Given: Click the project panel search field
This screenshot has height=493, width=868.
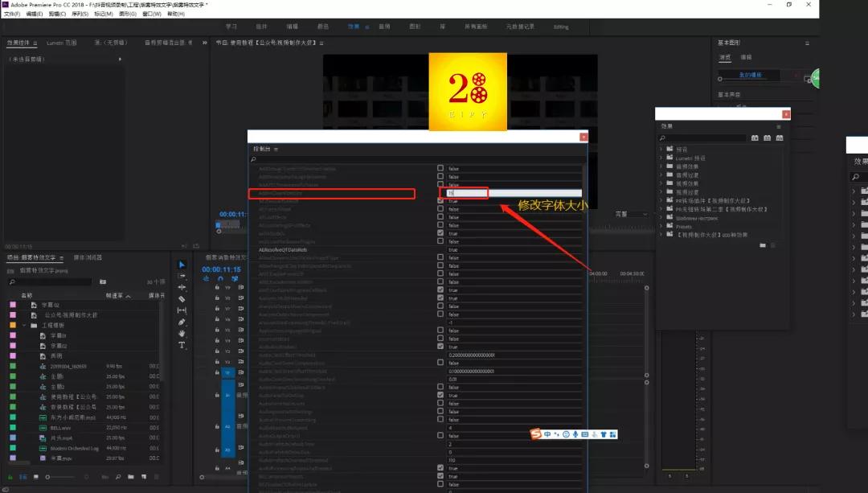Looking at the screenshot, I should tap(50, 282).
